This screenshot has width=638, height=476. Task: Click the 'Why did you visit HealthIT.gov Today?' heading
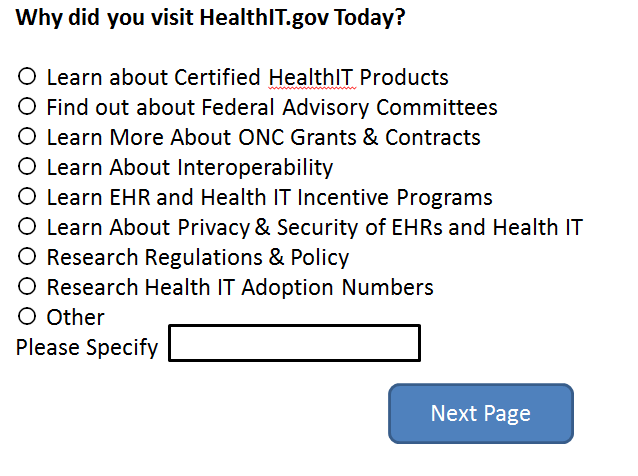point(211,18)
